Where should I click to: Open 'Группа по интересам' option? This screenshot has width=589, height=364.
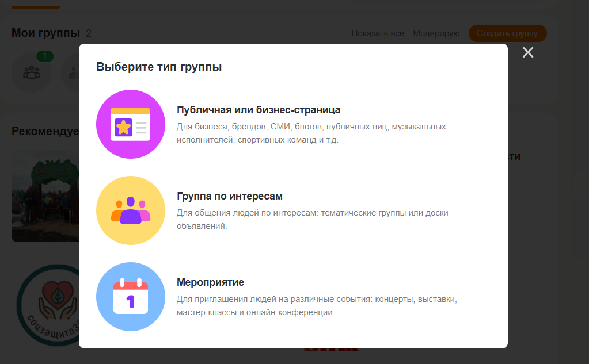click(x=230, y=196)
